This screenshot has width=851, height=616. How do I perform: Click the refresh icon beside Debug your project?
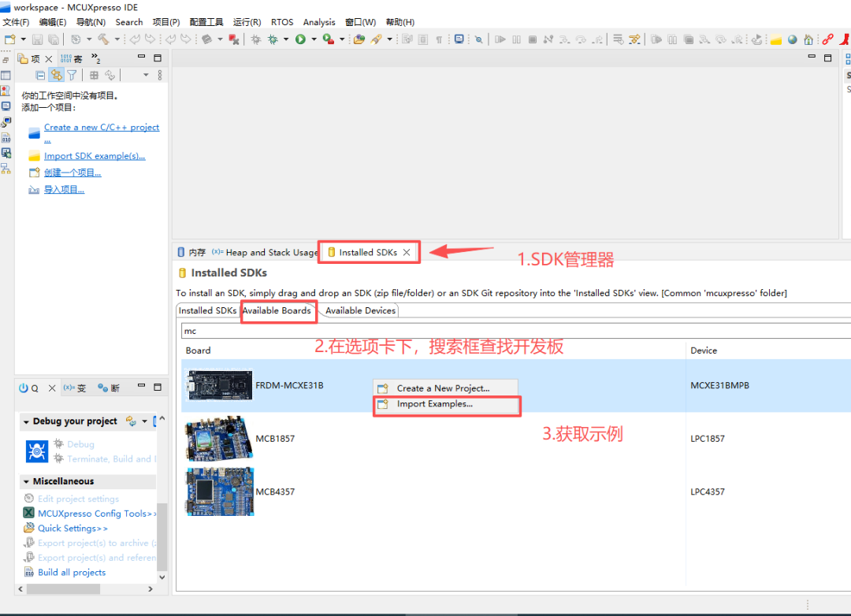tap(131, 421)
